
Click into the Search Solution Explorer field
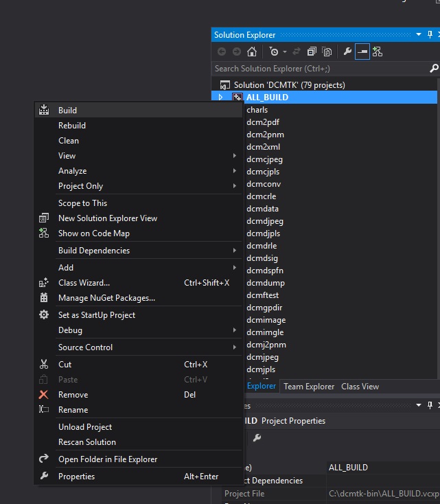click(321, 69)
